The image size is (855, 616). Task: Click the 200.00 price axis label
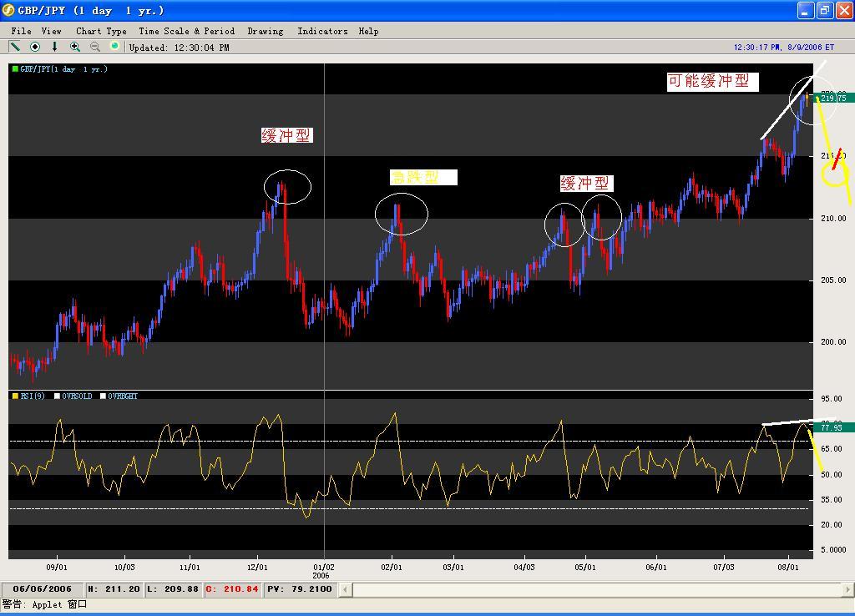coord(833,341)
